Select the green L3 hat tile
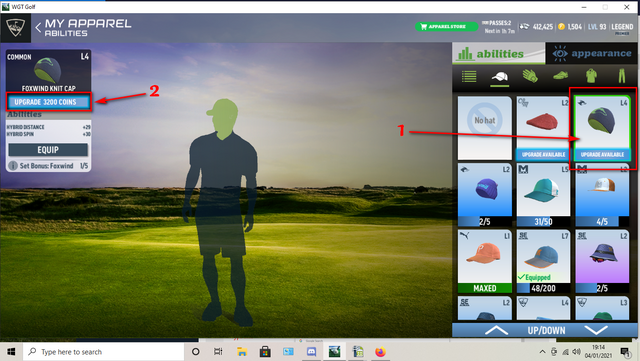This screenshot has height=361, width=640. click(x=602, y=308)
